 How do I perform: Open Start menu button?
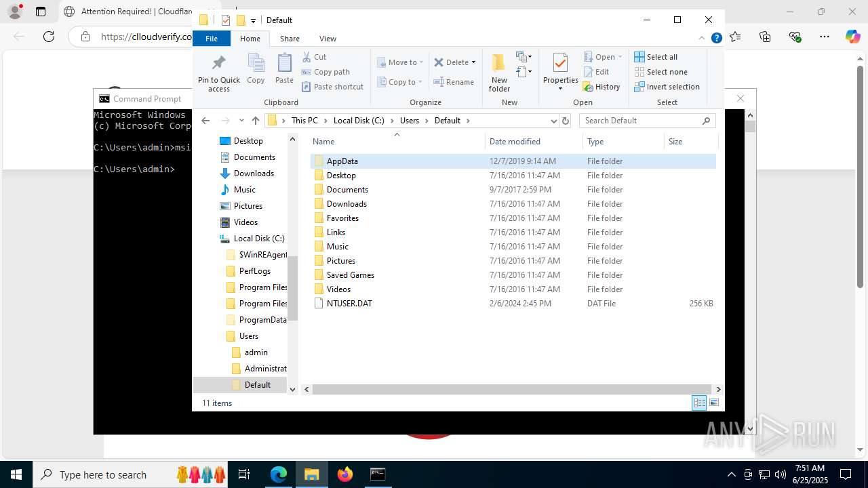(x=16, y=474)
